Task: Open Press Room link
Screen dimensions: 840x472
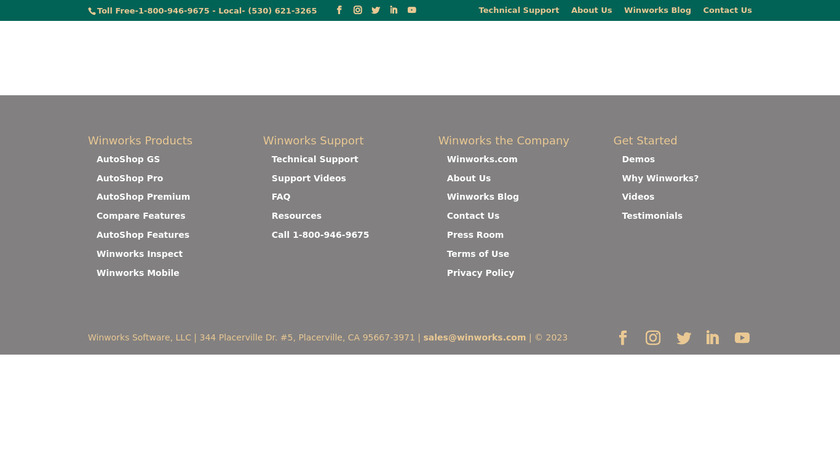Action: tap(475, 235)
